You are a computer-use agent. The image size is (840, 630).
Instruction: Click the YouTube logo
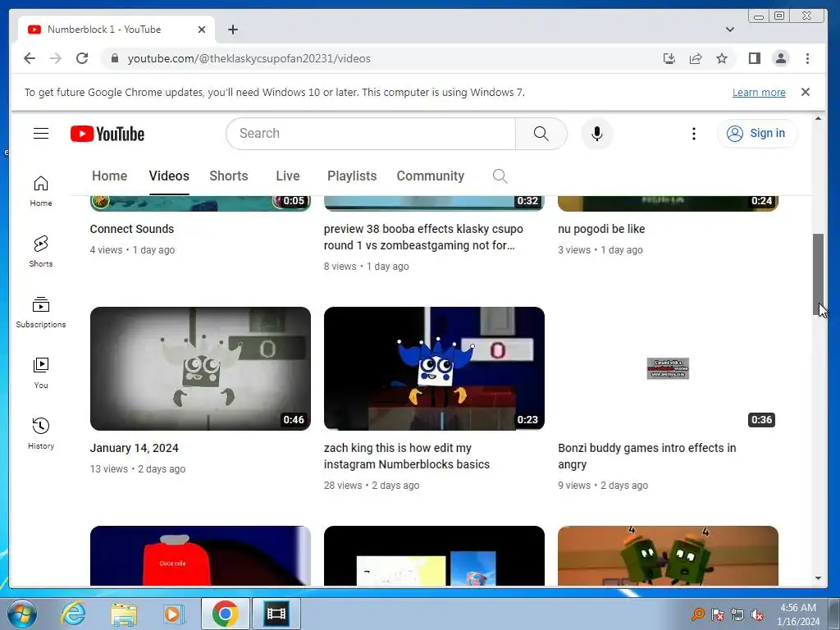tap(107, 134)
